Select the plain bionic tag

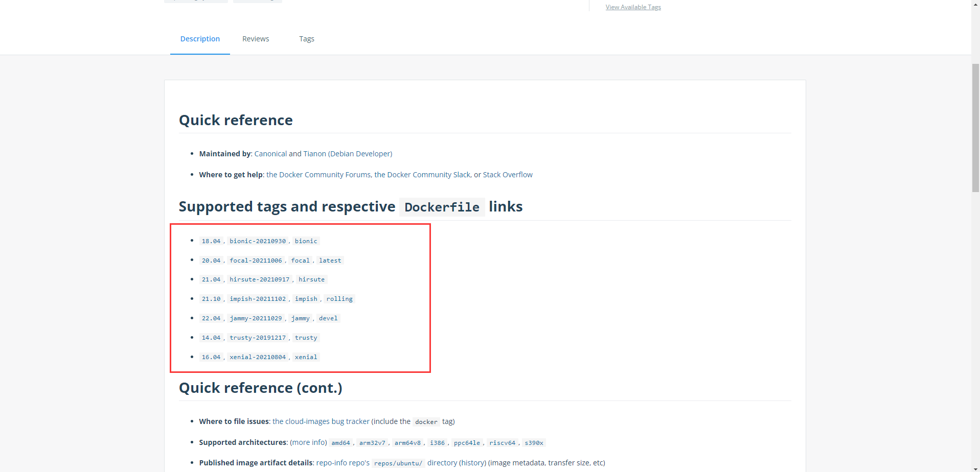pyautogui.click(x=306, y=241)
